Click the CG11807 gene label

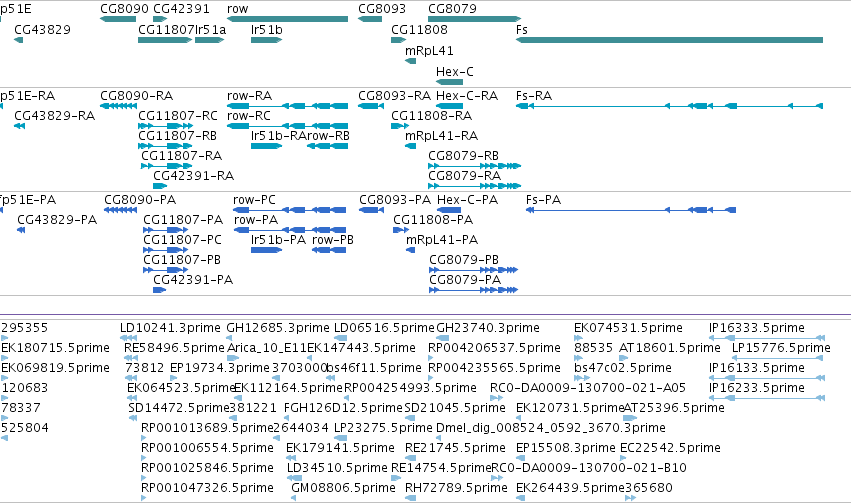[x=166, y=29]
